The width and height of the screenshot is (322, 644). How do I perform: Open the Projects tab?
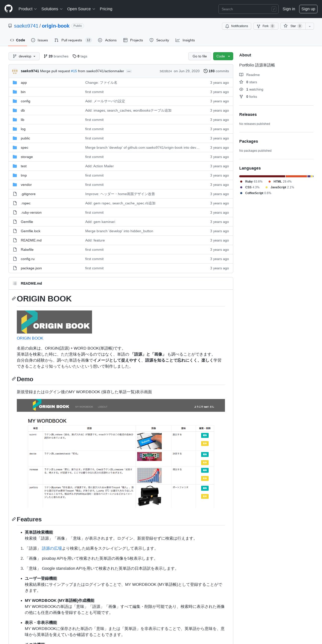pos(133,40)
